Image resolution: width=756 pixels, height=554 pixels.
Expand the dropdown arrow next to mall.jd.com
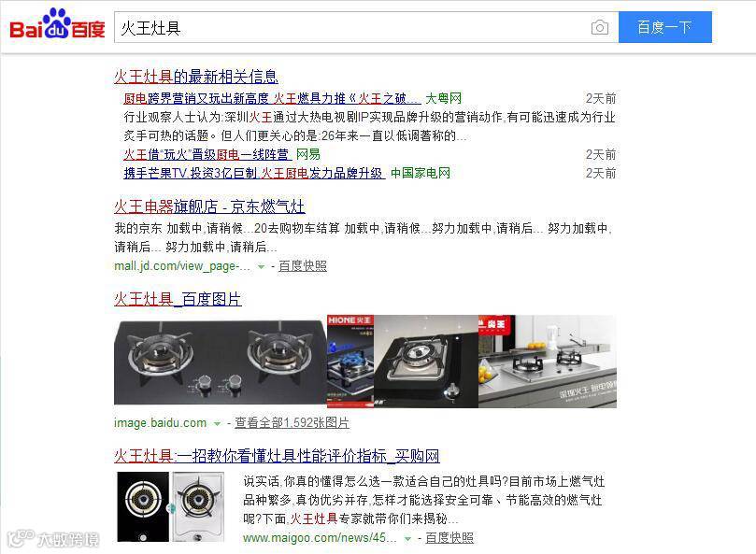point(261,266)
